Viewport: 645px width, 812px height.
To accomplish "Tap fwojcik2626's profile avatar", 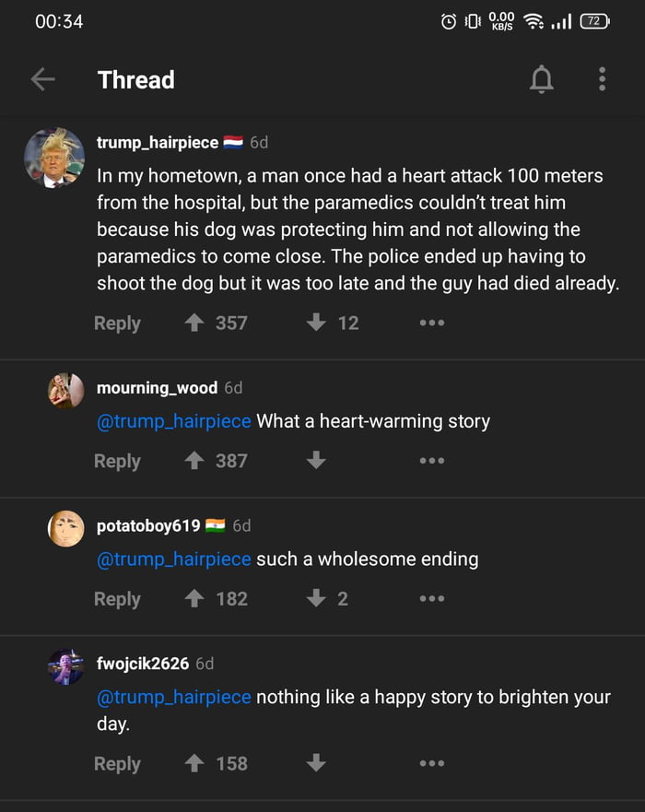I will tap(66, 667).
